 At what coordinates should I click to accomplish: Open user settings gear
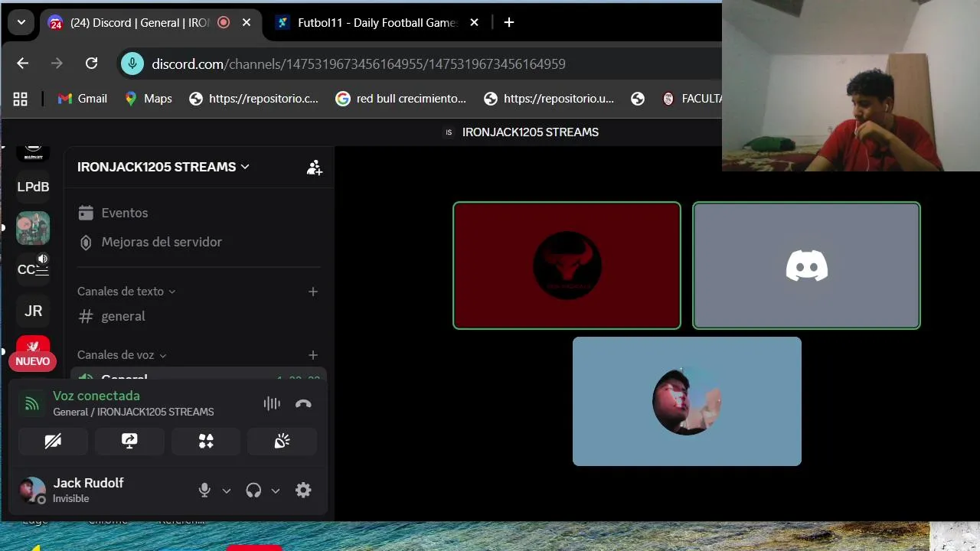[x=303, y=491]
